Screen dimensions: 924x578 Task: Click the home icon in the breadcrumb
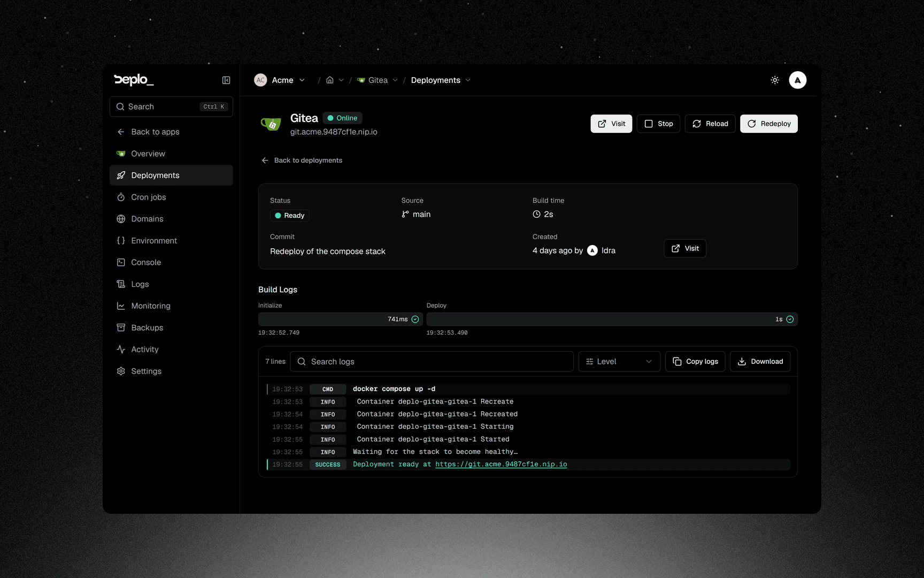(x=330, y=80)
